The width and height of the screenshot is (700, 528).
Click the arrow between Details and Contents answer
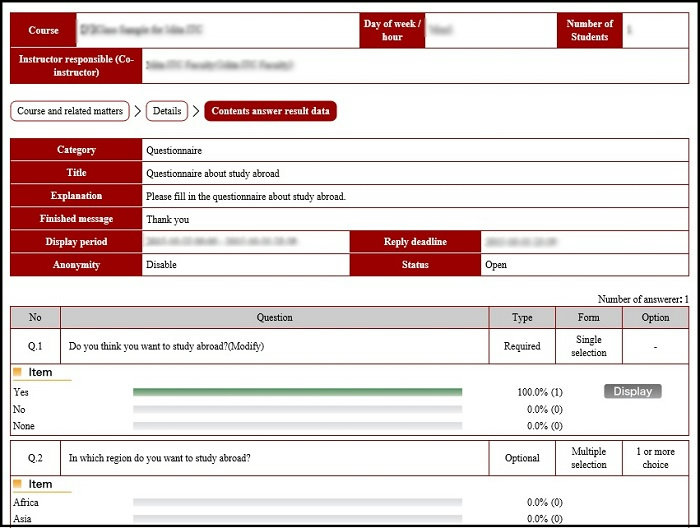pos(196,111)
